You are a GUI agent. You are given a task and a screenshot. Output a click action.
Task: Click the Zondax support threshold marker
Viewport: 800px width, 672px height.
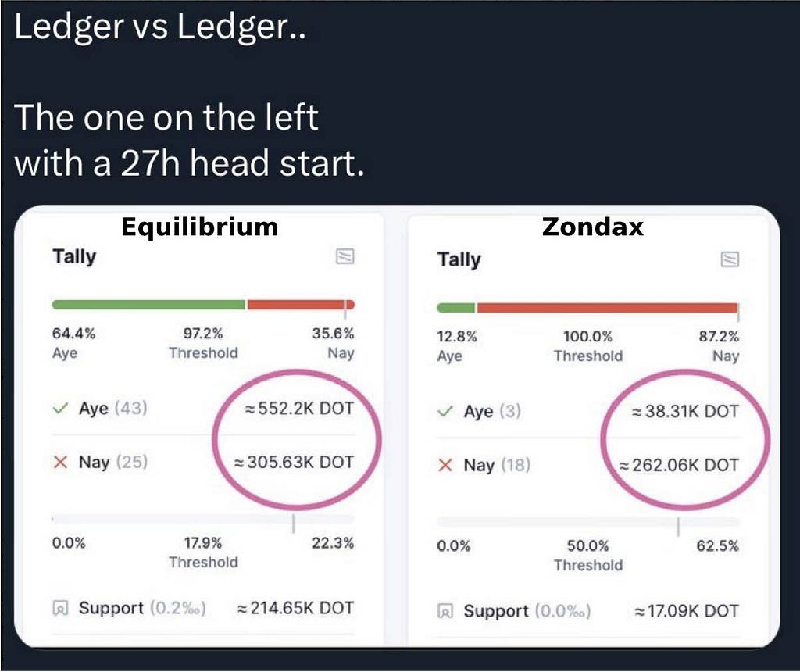click(x=679, y=527)
